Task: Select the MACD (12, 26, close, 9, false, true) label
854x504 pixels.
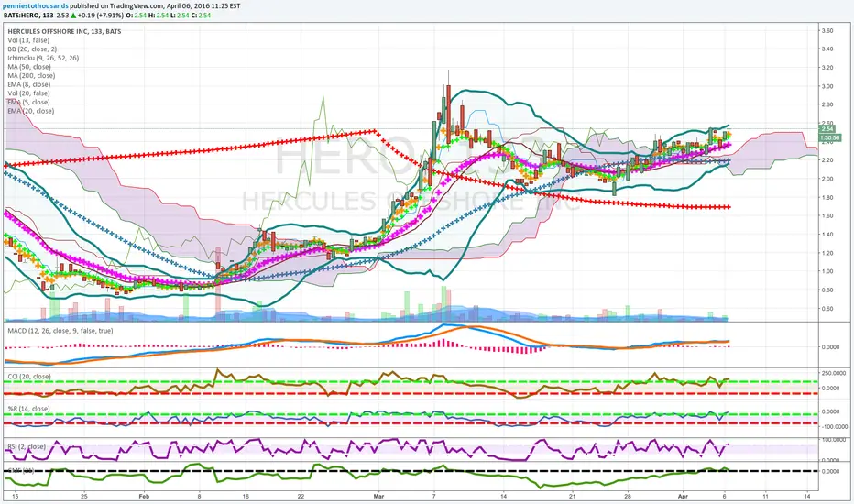Action: click(60, 331)
